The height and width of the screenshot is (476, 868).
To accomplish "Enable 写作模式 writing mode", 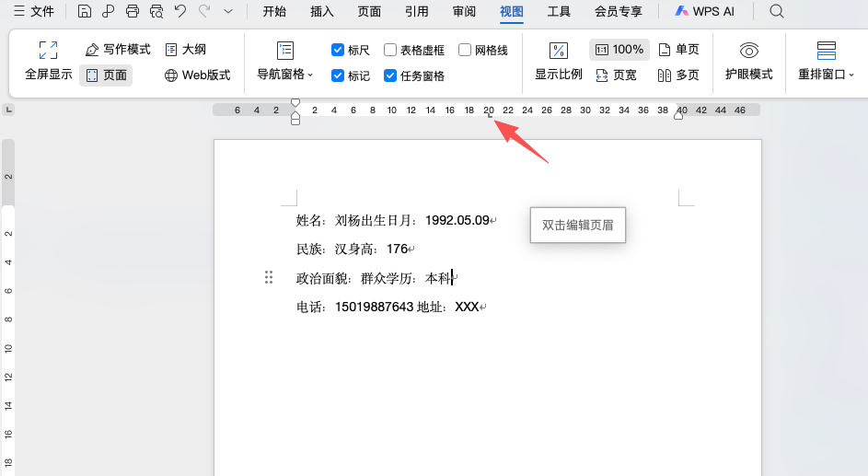I will coord(118,50).
